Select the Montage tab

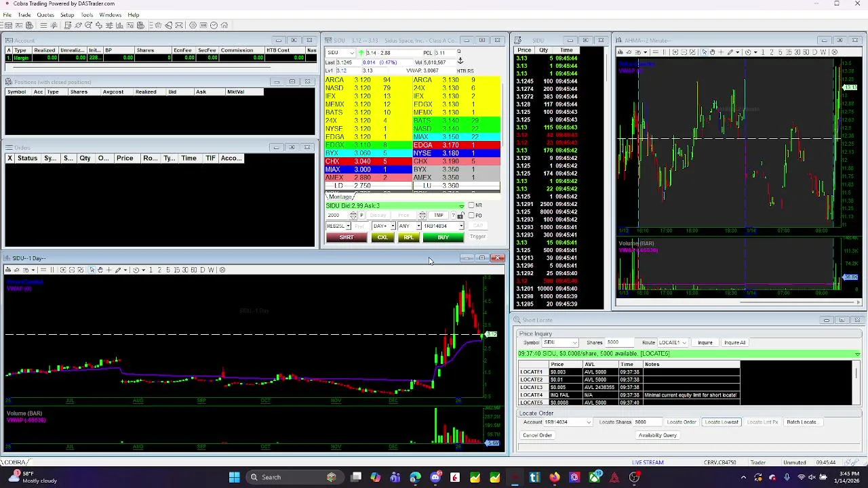coord(340,197)
